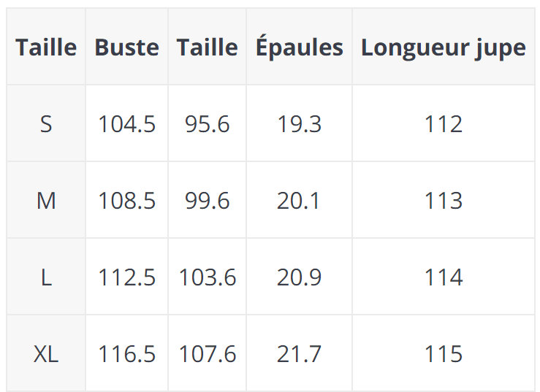Click the bust value 108.5
Image resolution: width=540 pixels, height=392 pixels.
(x=126, y=201)
